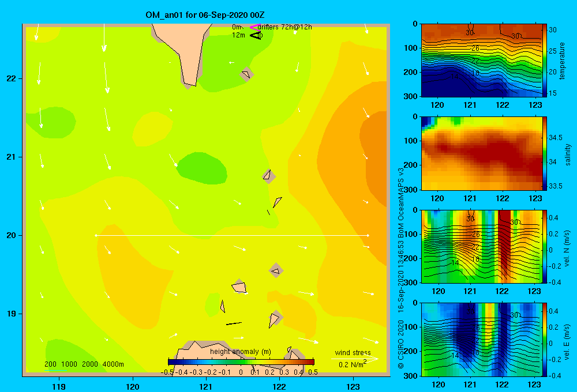The height and width of the screenshot is (392, 577).
Task: Click the '25' tick on temperature colorbar
Action: 553,51
